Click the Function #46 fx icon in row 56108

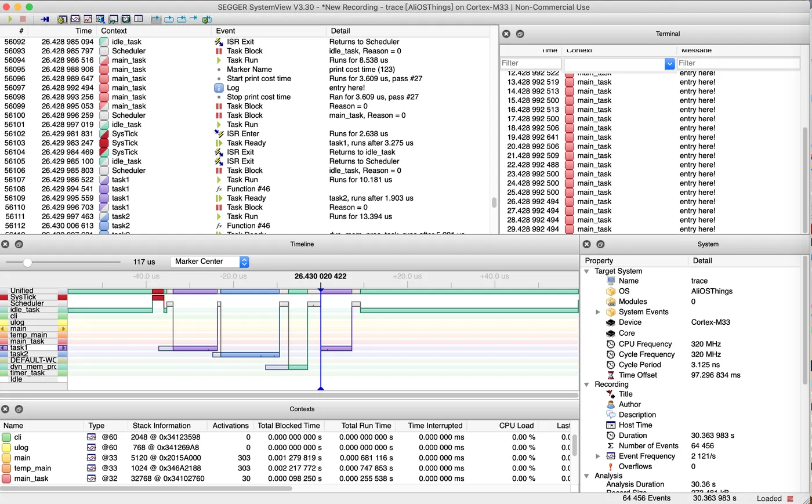click(219, 189)
